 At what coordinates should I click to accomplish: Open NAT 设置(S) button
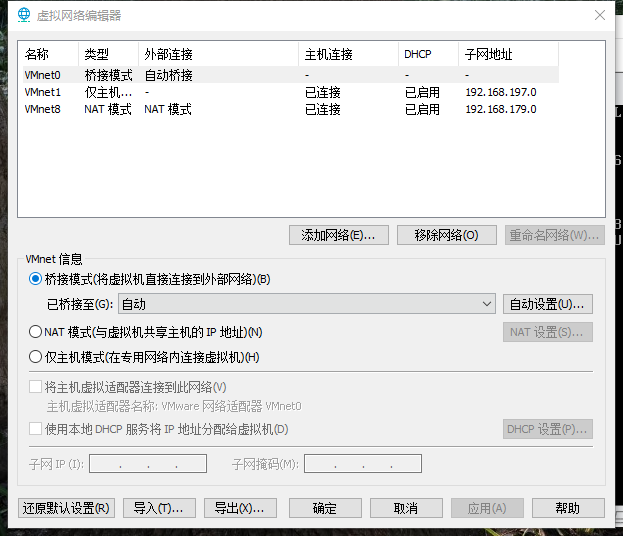tap(548, 332)
